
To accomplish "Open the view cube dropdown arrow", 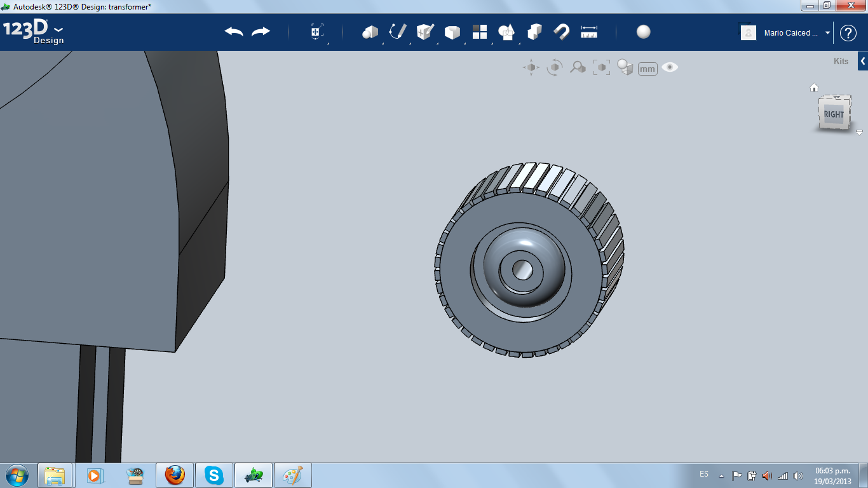I will (859, 133).
